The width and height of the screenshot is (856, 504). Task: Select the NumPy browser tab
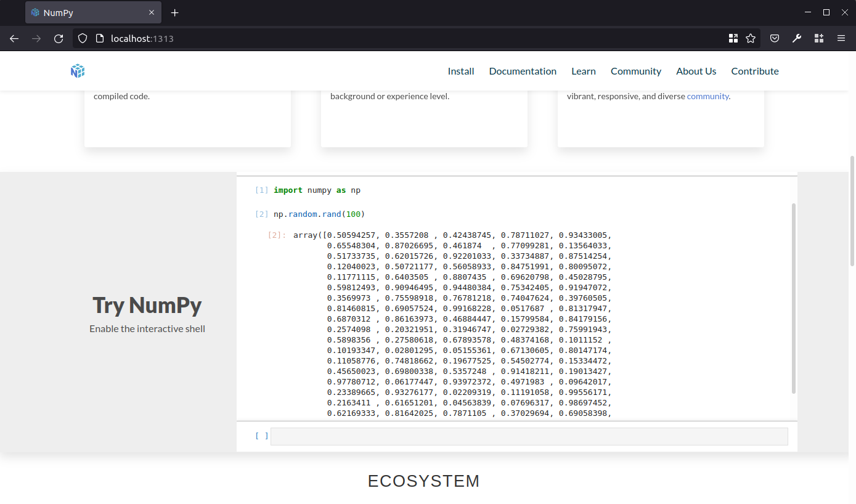click(x=93, y=12)
